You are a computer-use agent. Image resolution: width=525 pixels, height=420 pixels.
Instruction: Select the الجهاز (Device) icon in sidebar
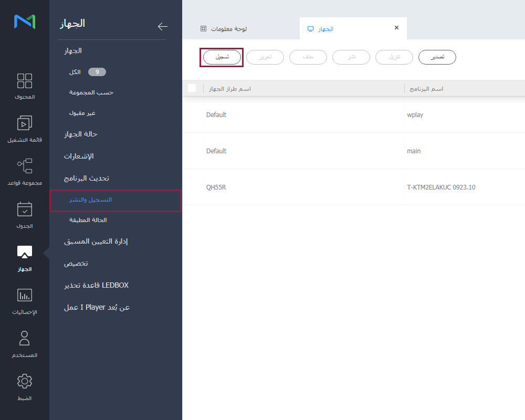(x=24, y=253)
